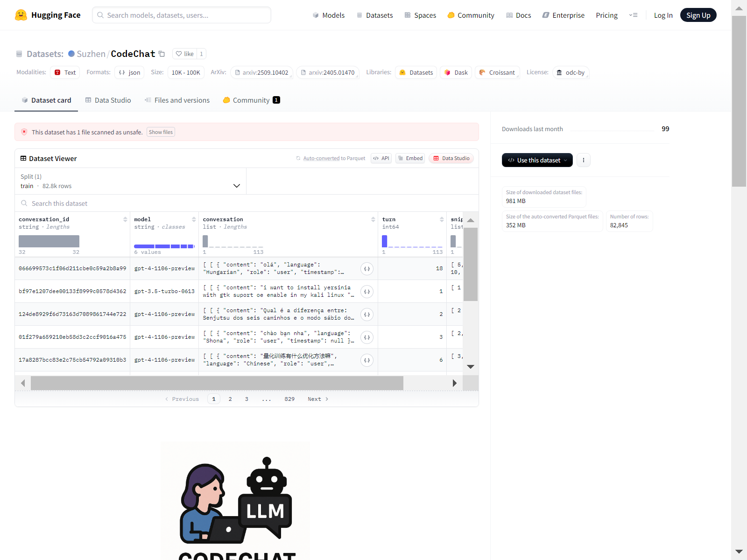Open Enterprise in the top navigation
Image resolution: width=747 pixels, height=560 pixels.
click(564, 15)
